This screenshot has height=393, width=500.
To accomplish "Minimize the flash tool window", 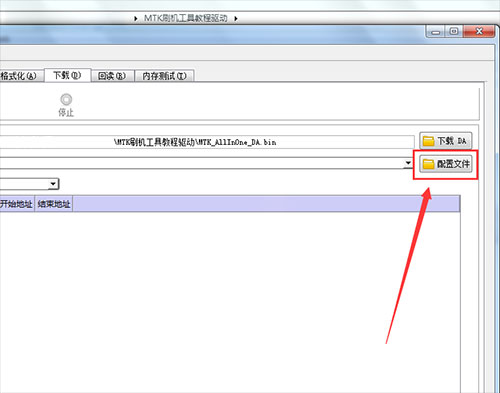I will click(x=436, y=31).
